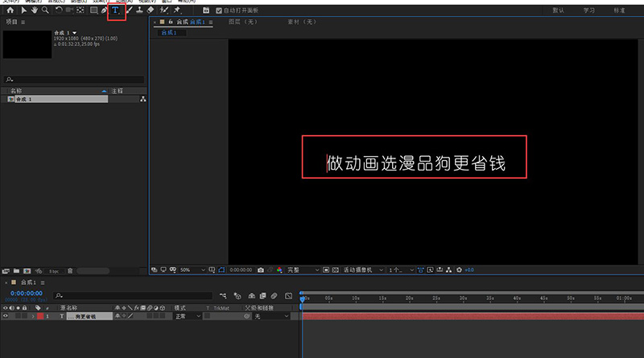The image size is (644, 358).
Task: Open the channel RGB color icon
Action: [279, 270]
